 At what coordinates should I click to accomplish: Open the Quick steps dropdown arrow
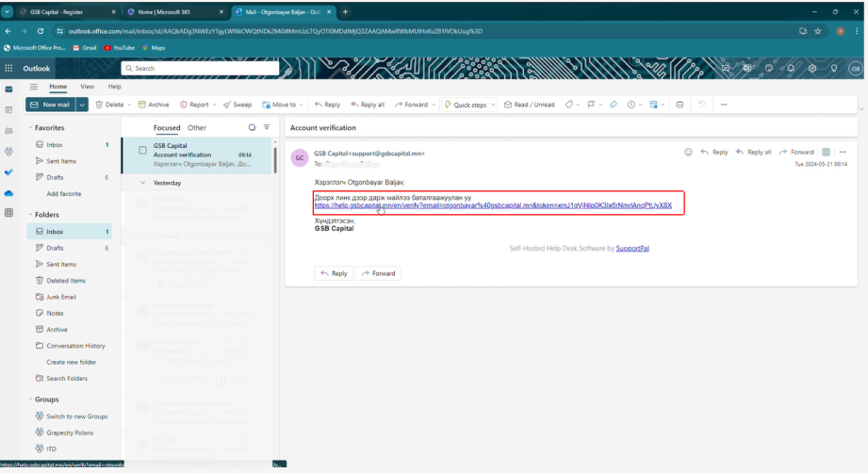pyautogui.click(x=493, y=105)
